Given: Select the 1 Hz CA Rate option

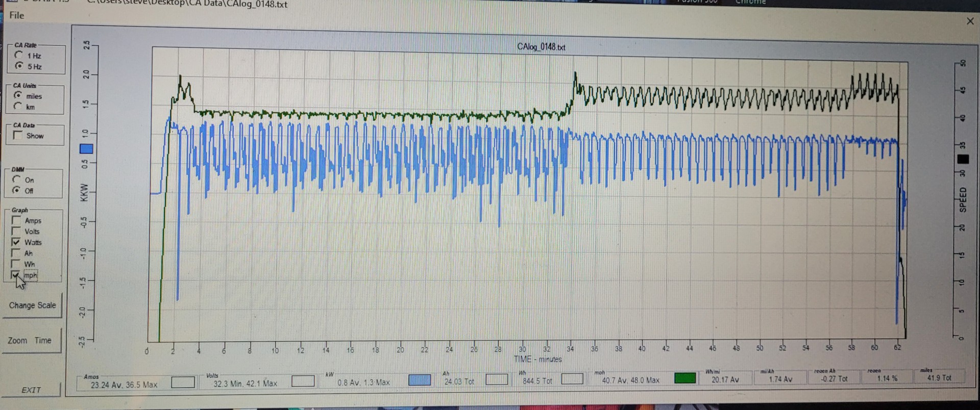Looking at the screenshot, I should click(x=19, y=55).
